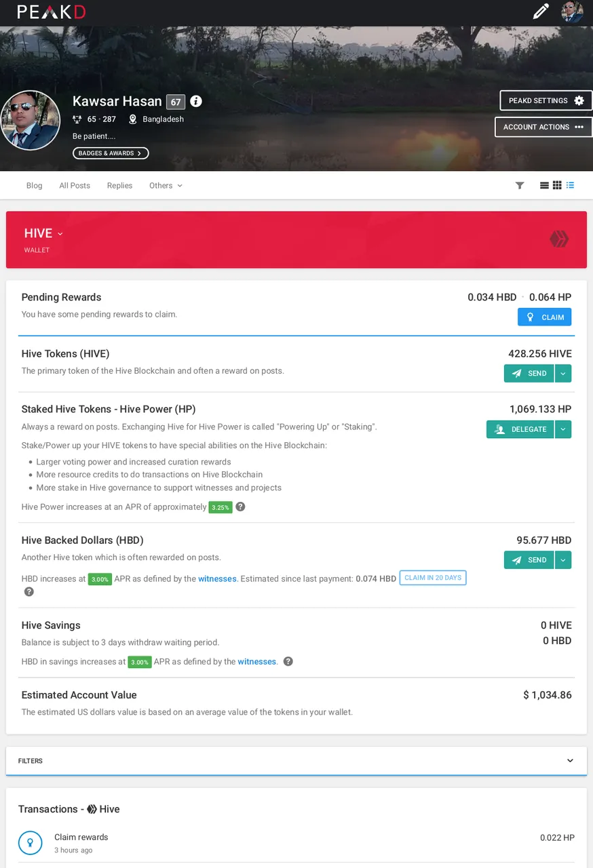The image size is (593, 868).
Task: Click the help icon beside 3.25% APR
Action: [x=240, y=507]
